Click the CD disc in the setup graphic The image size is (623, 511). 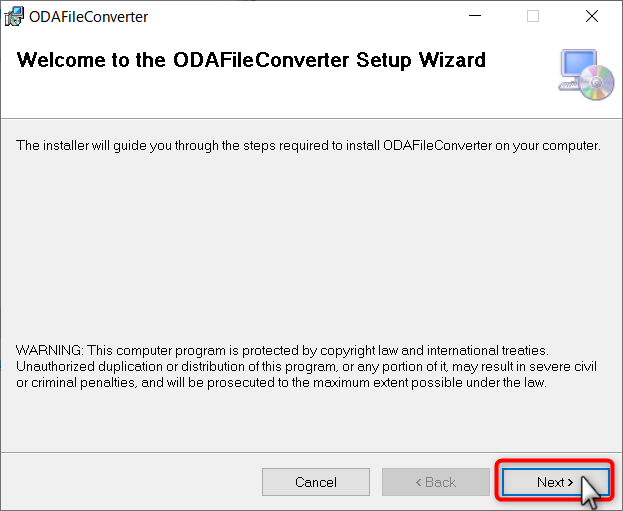[x=596, y=82]
